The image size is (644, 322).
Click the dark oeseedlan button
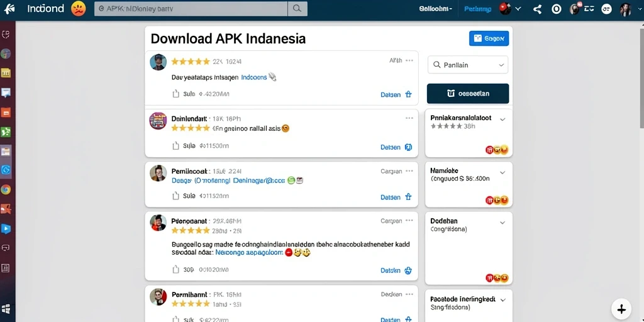[x=468, y=94]
